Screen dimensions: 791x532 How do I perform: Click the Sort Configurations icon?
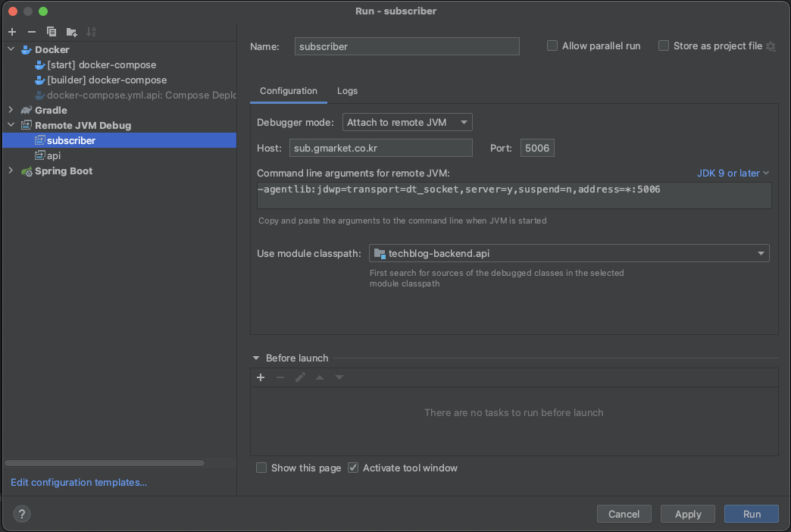(91, 32)
